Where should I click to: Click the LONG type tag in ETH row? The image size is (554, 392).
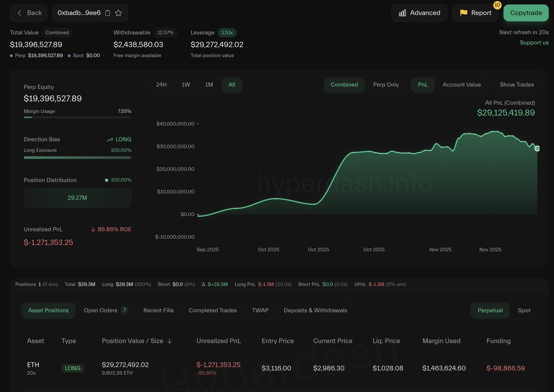(72, 368)
